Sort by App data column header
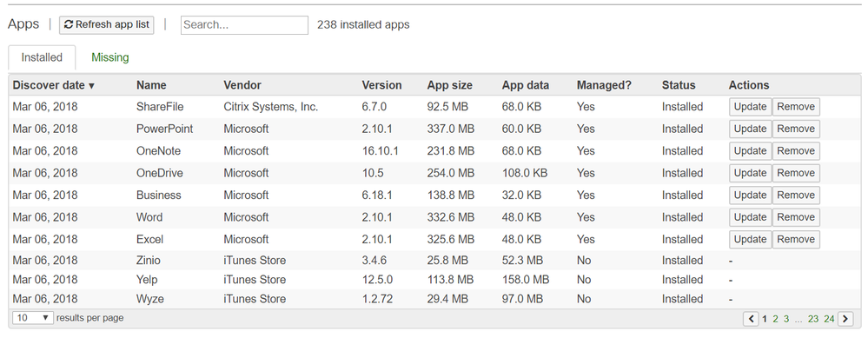 point(526,85)
